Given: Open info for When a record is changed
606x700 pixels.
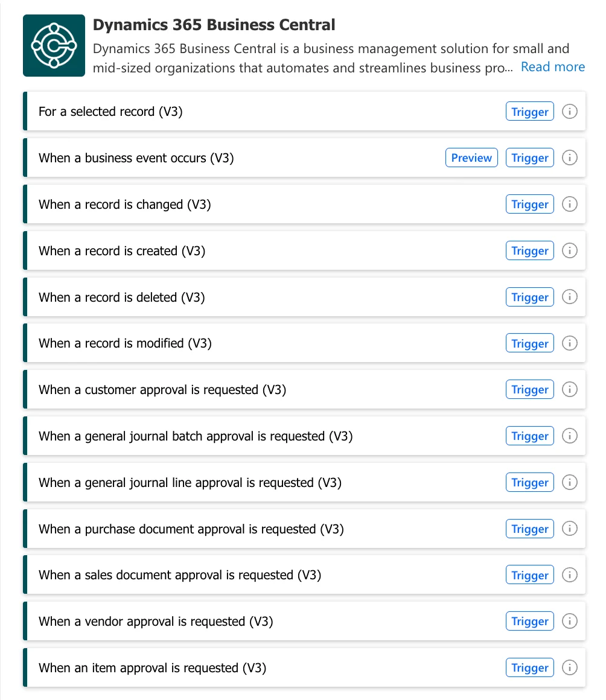Looking at the screenshot, I should point(569,204).
